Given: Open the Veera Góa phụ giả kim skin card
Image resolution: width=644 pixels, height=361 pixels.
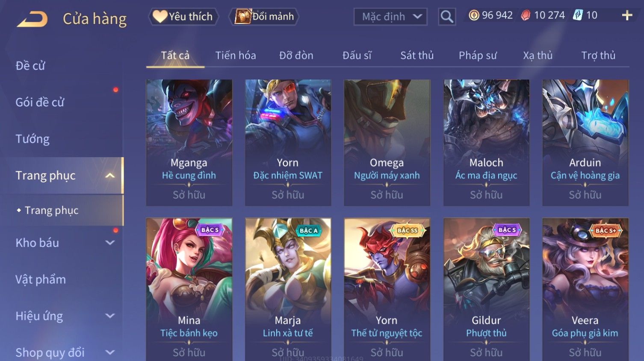Looking at the screenshot, I should coord(585,289).
